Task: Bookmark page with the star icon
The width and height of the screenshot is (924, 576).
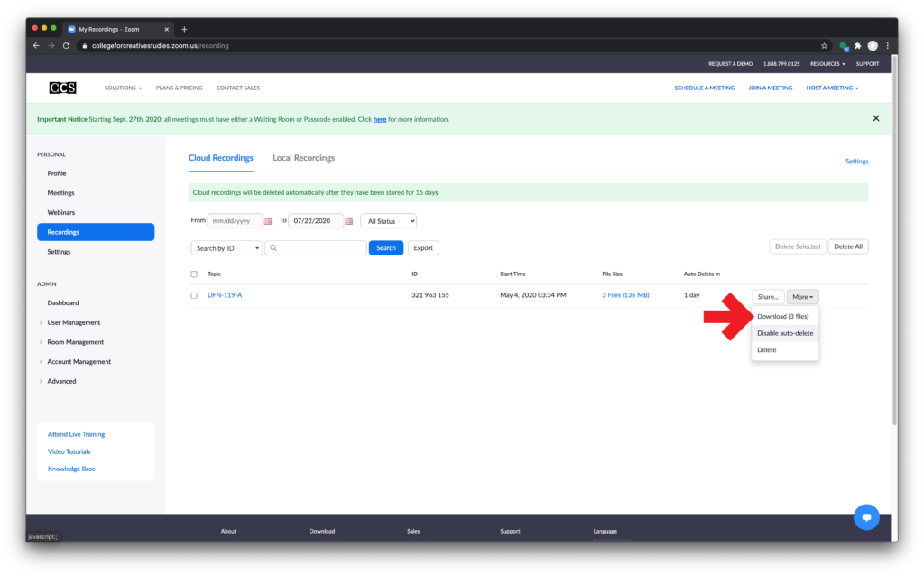Action: click(x=824, y=46)
